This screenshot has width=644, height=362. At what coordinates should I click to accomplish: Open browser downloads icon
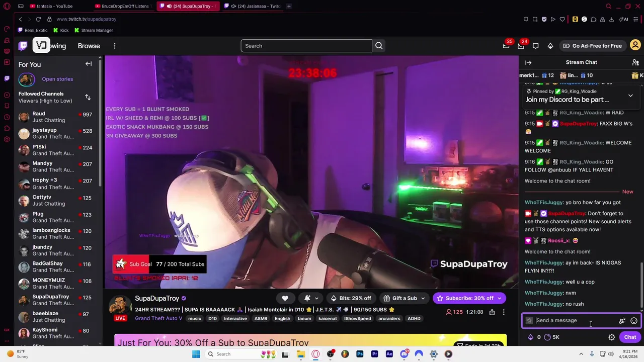point(611,19)
